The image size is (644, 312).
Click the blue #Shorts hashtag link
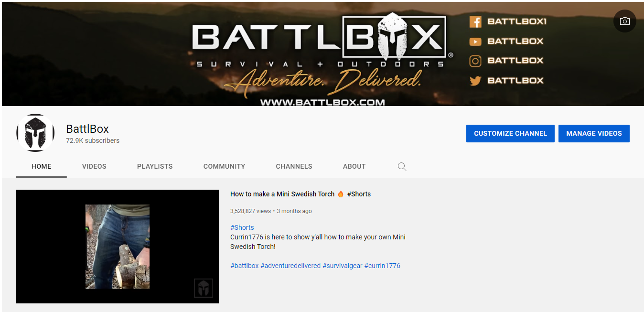pos(242,227)
